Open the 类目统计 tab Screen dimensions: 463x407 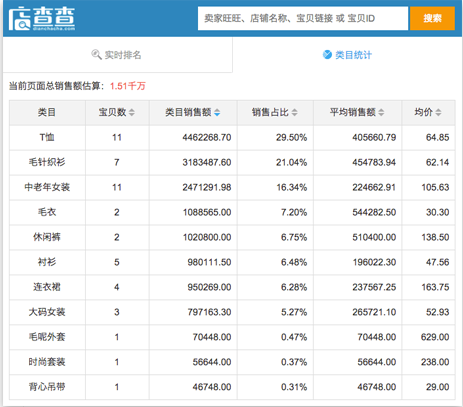pyautogui.click(x=347, y=55)
